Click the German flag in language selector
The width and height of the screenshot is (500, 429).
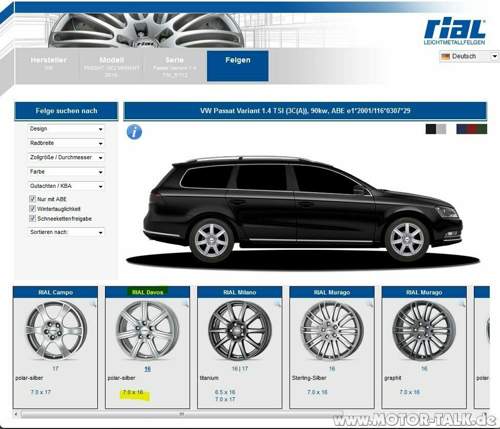click(445, 57)
